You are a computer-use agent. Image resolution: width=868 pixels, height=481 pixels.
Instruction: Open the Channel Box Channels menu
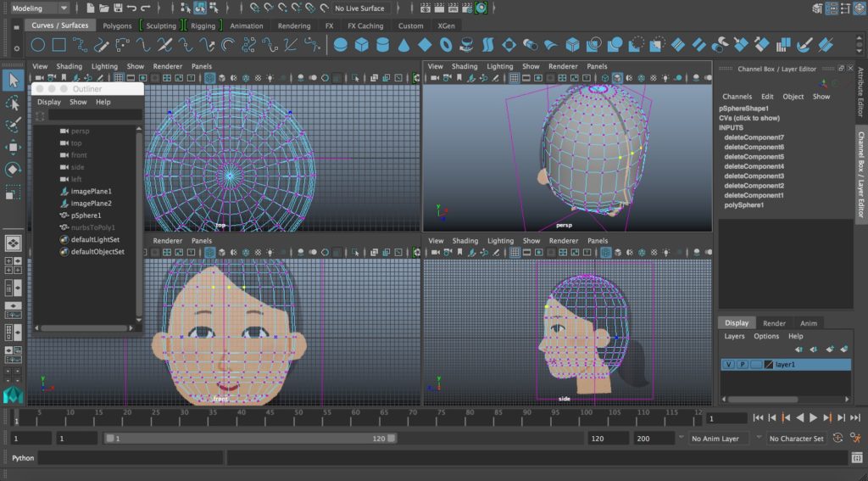(x=737, y=97)
